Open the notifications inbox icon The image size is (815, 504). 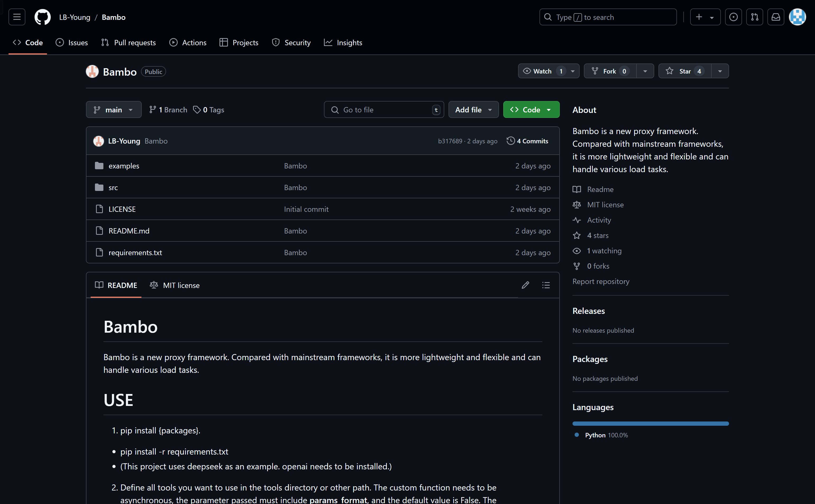[776, 17]
